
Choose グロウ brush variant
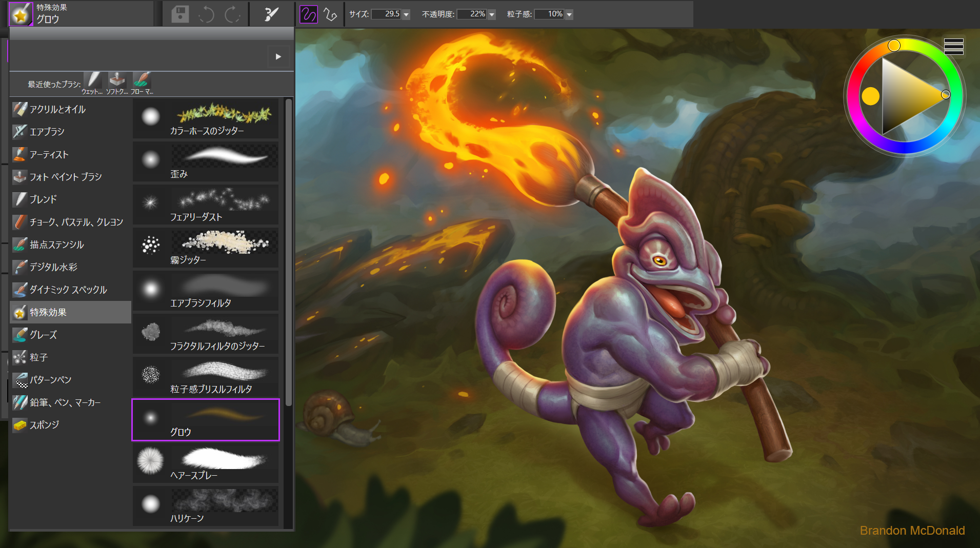point(206,420)
